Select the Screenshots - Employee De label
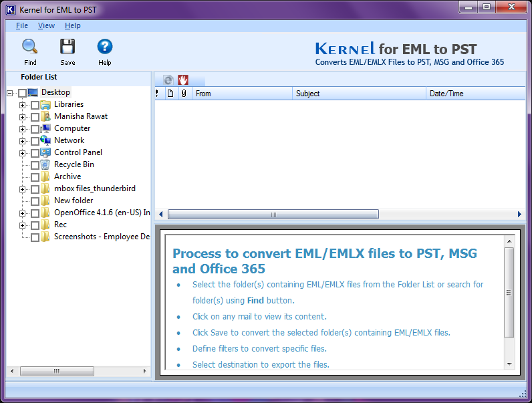 pos(102,237)
